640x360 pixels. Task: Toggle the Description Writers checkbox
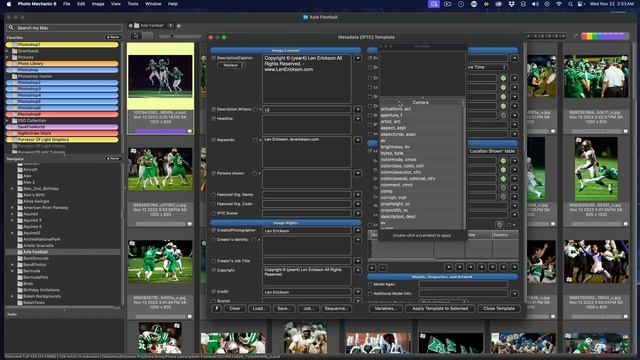click(213, 109)
